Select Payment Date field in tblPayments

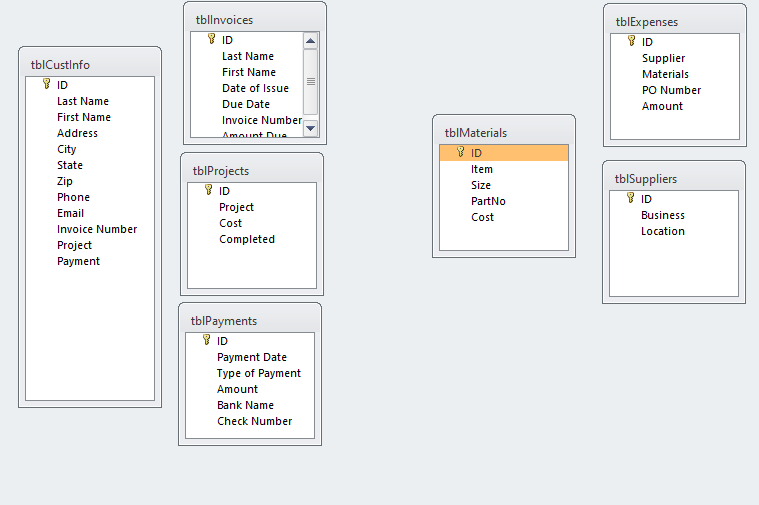[250, 357]
